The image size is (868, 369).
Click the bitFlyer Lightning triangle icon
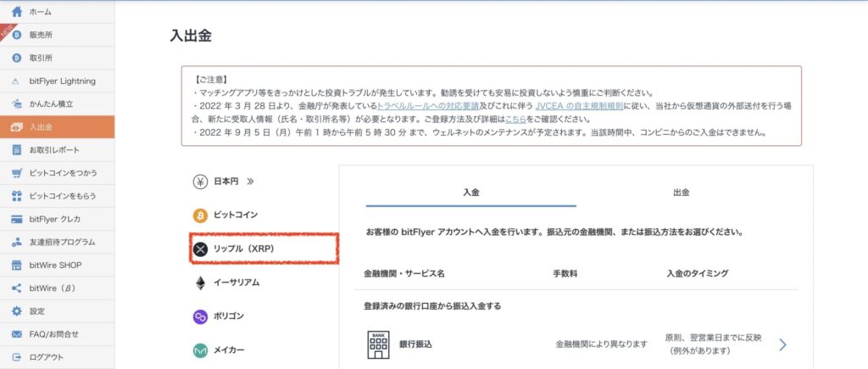16,81
